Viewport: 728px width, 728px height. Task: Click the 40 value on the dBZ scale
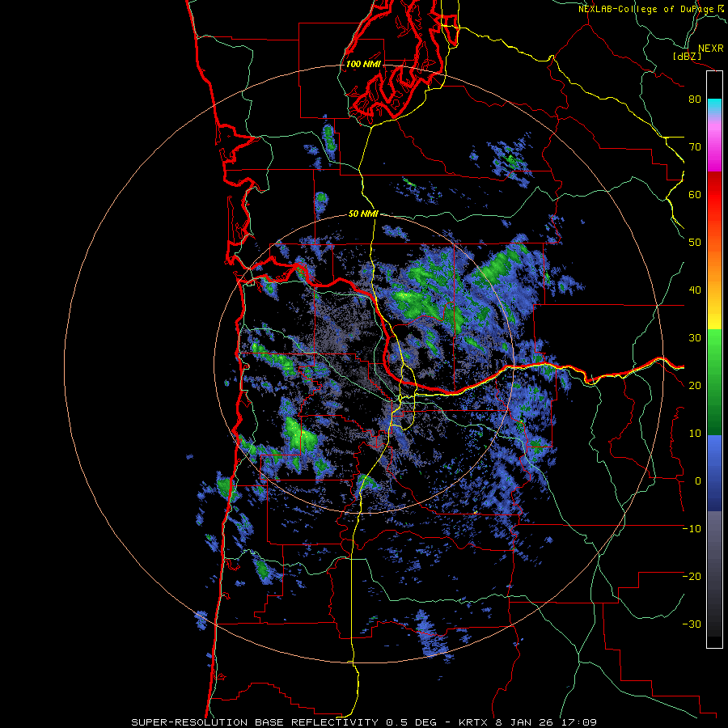click(x=695, y=290)
